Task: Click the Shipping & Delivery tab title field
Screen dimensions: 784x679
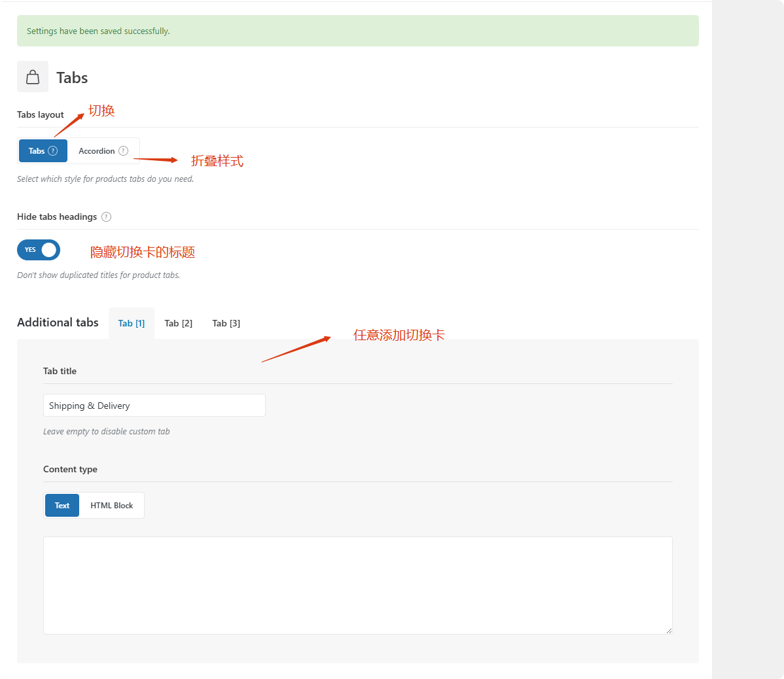Action: (154, 406)
